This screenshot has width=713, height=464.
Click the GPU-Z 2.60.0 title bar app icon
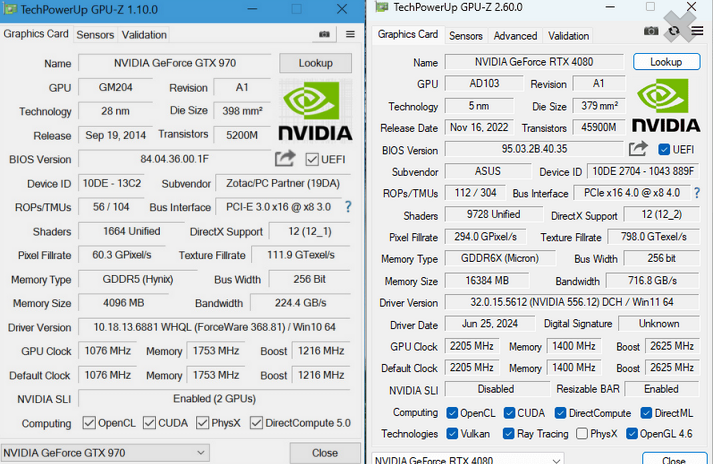pos(382,7)
